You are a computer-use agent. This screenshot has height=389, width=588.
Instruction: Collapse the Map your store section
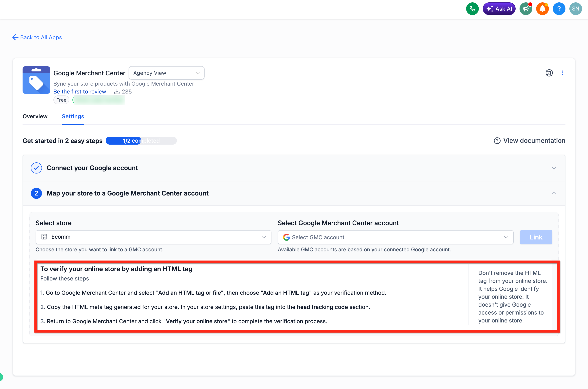click(x=554, y=193)
